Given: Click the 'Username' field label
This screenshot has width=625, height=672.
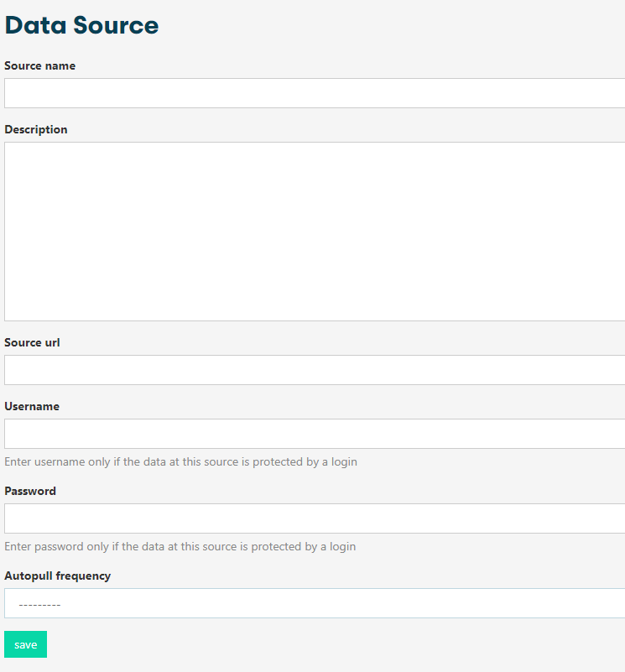Looking at the screenshot, I should 32,406.
